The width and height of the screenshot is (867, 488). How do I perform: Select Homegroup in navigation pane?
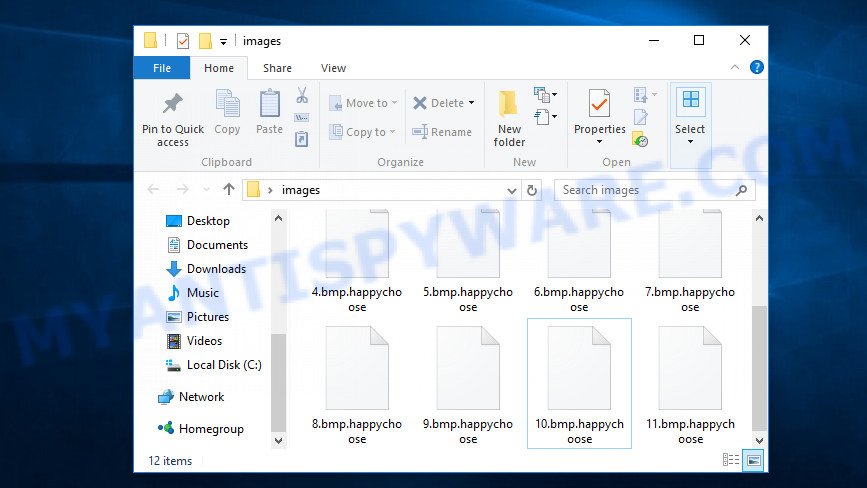[x=201, y=429]
